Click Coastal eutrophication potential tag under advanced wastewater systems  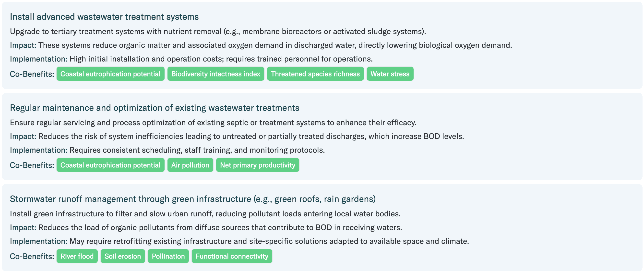110,74
